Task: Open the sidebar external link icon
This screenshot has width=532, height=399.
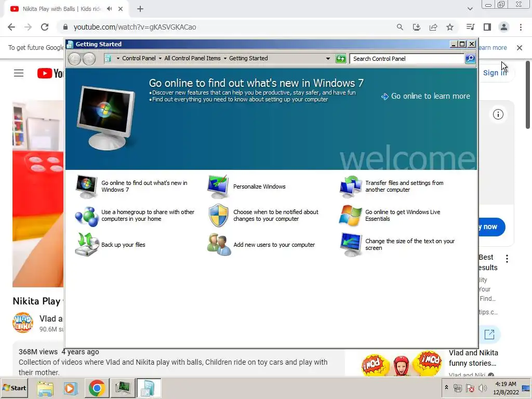Action: click(x=489, y=335)
